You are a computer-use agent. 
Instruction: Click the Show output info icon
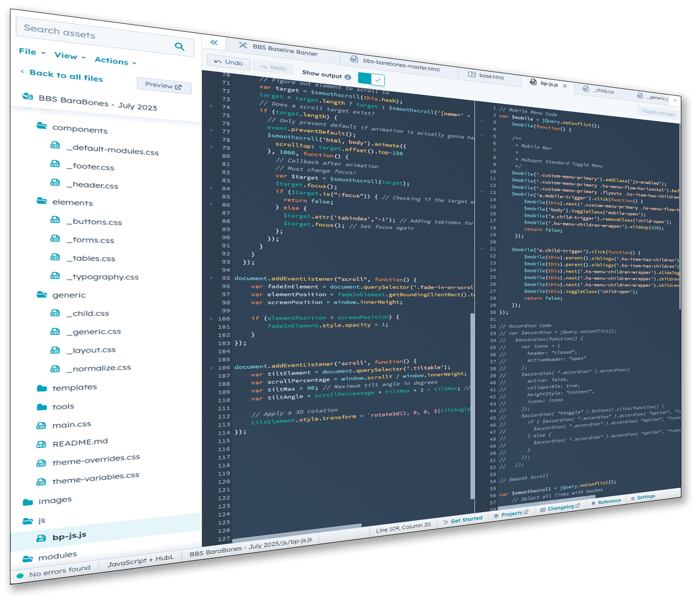[347, 77]
